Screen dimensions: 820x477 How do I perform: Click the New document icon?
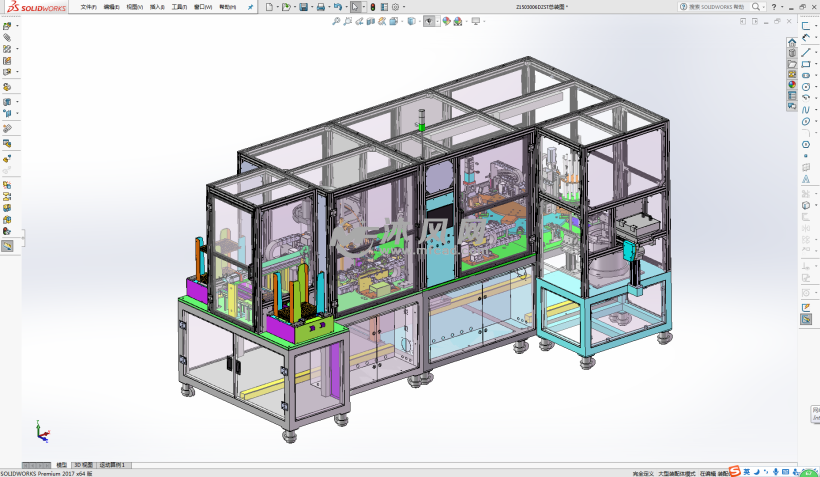click(x=269, y=7)
